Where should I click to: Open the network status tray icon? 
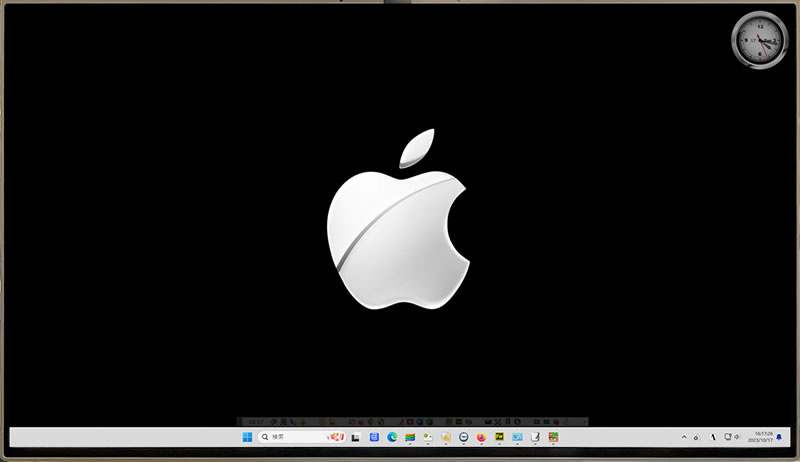(728, 437)
